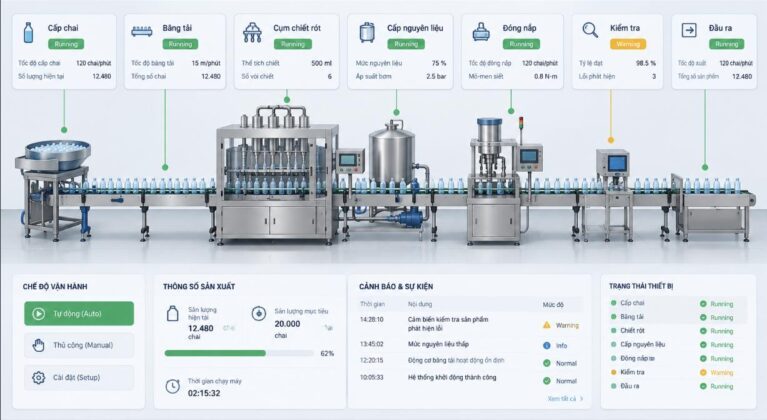Click the conveyor icon in Băng tải card
The height and width of the screenshot is (420, 767).
(x=141, y=32)
